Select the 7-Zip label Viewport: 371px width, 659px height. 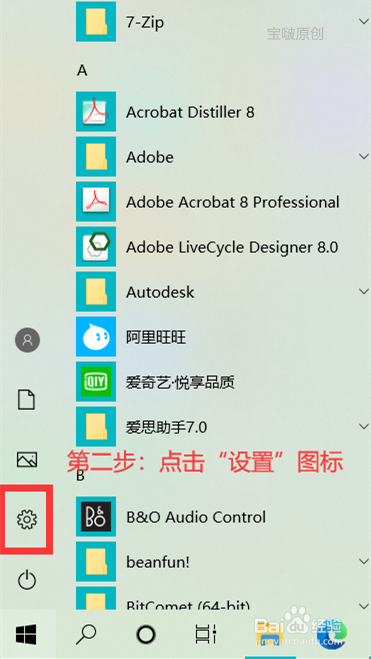tap(145, 22)
